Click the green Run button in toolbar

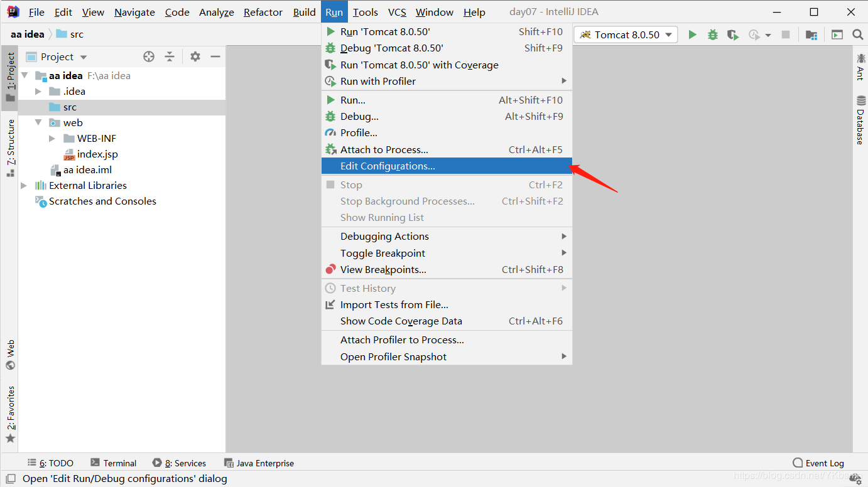[692, 35]
